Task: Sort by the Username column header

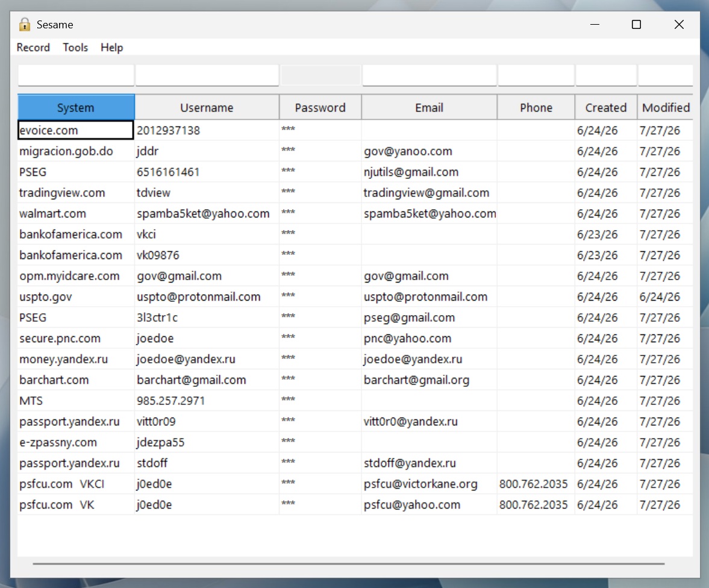Action: (207, 108)
